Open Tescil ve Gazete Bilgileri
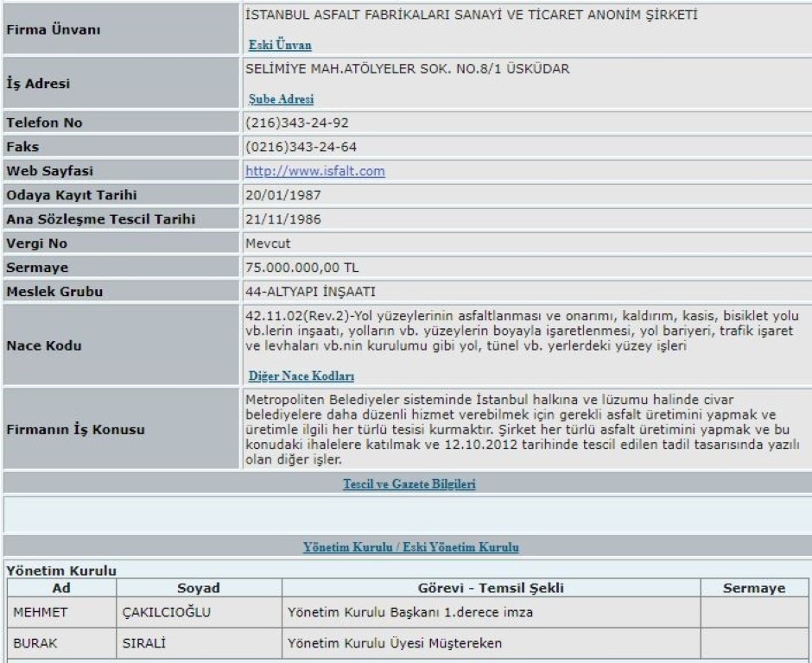The height and width of the screenshot is (663, 812). point(406,484)
